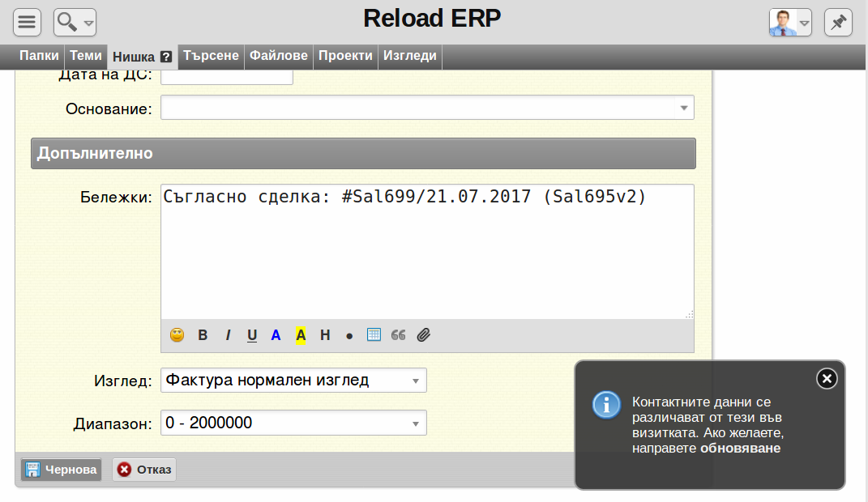Screen dimensions: 868x502
Task: Click the обновяване link in notification
Action: click(x=740, y=449)
